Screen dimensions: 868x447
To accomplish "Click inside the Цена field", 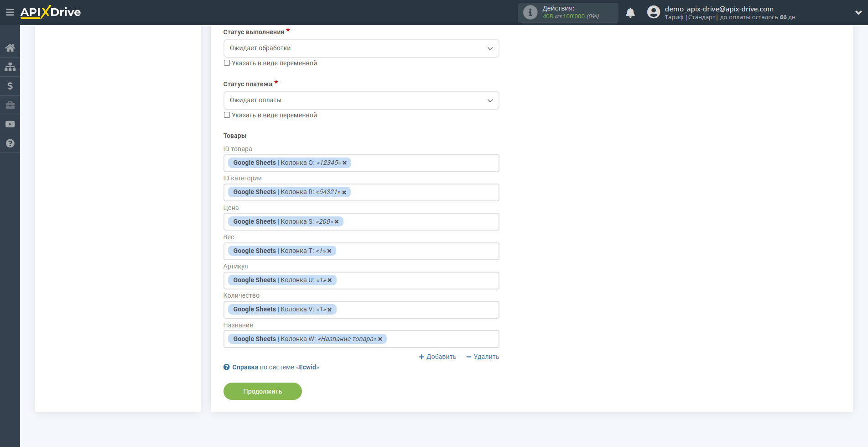I will click(x=361, y=222).
